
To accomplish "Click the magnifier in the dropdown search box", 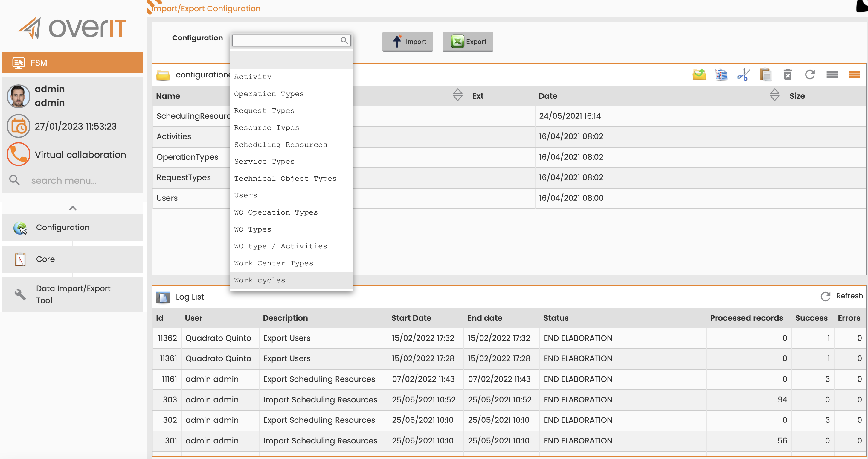I will click(344, 40).
